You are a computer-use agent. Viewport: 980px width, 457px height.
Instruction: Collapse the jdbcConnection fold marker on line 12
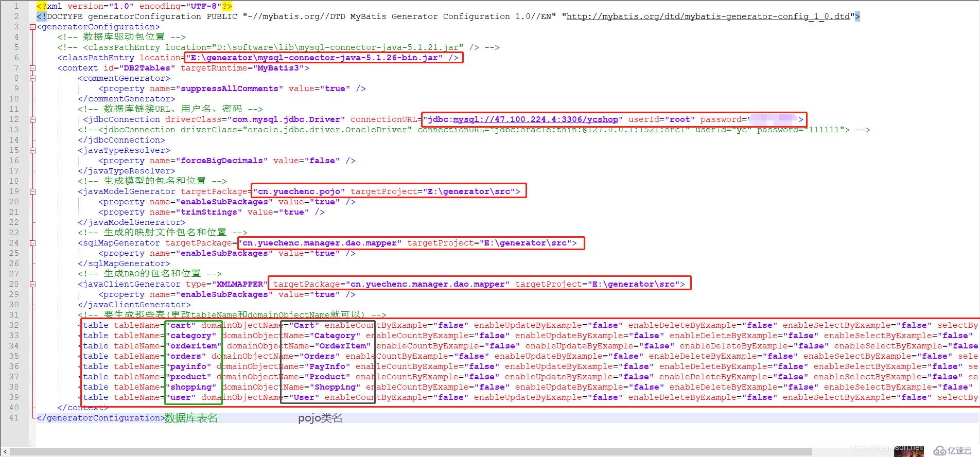[x=33, y=119]
